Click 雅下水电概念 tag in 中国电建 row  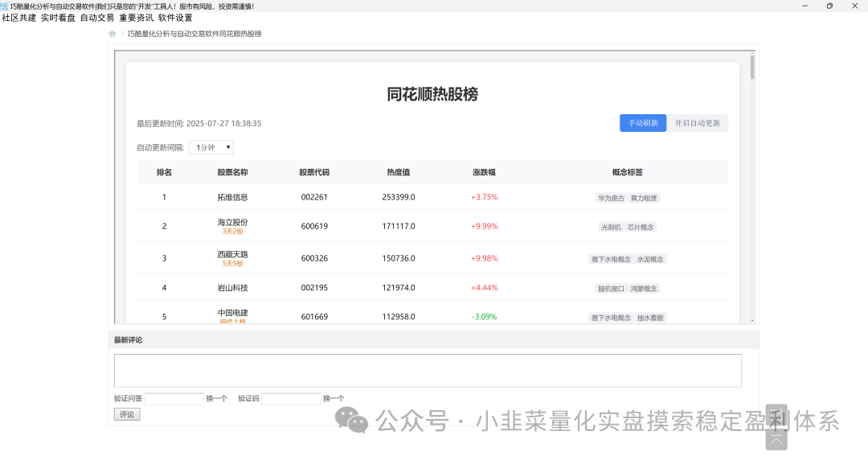(x=611, y=318)
